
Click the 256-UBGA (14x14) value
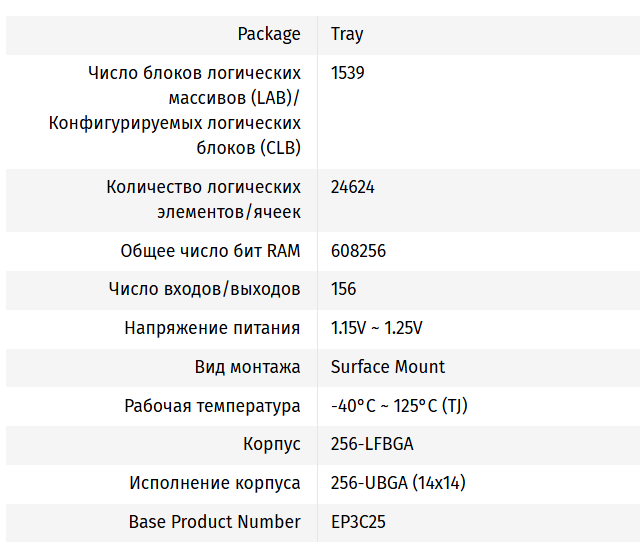point(398,483)
